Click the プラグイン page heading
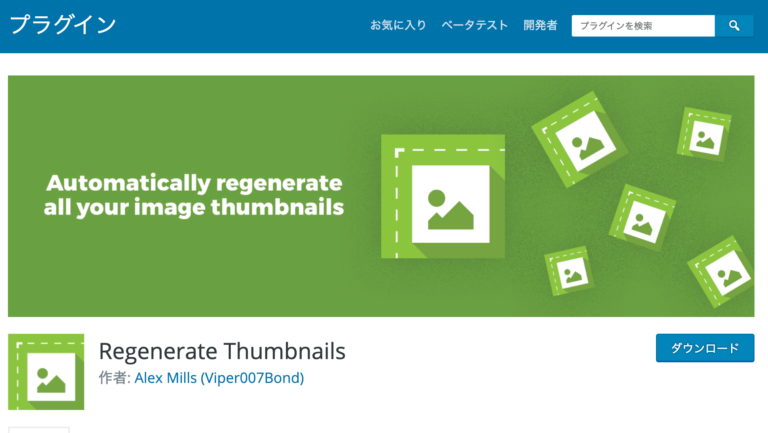This screenshot has height=433, width=768. tap(63, 24)
